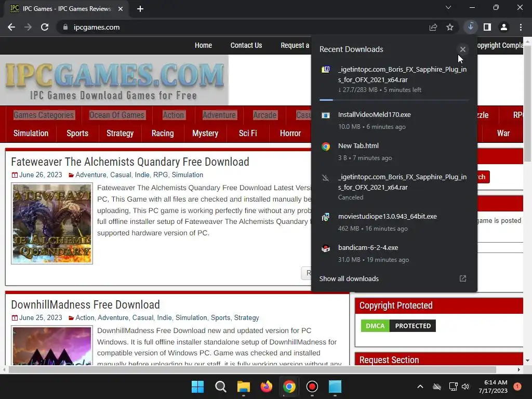Open the bandicam-6-2-4.exe download entry
Viewport: 532px width, 399px height.
(394, 254)
